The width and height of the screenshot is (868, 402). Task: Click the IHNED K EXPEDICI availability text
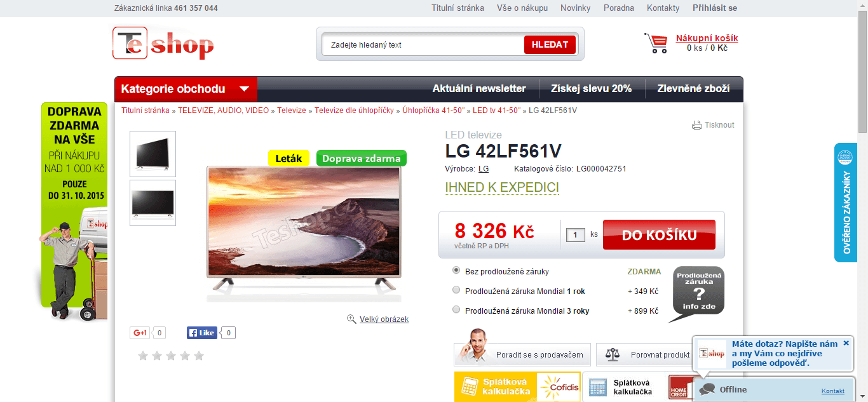(x=502, y=188)
